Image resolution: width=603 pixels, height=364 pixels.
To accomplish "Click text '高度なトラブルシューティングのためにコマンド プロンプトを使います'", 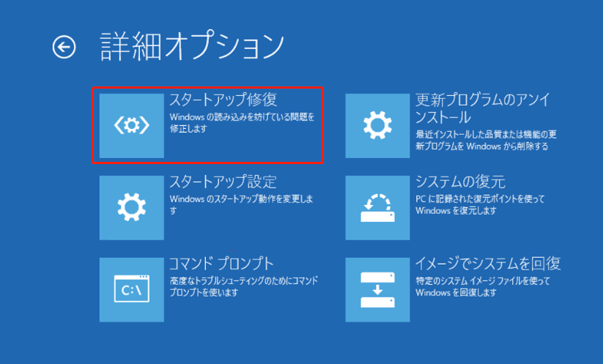I will 244,286.
